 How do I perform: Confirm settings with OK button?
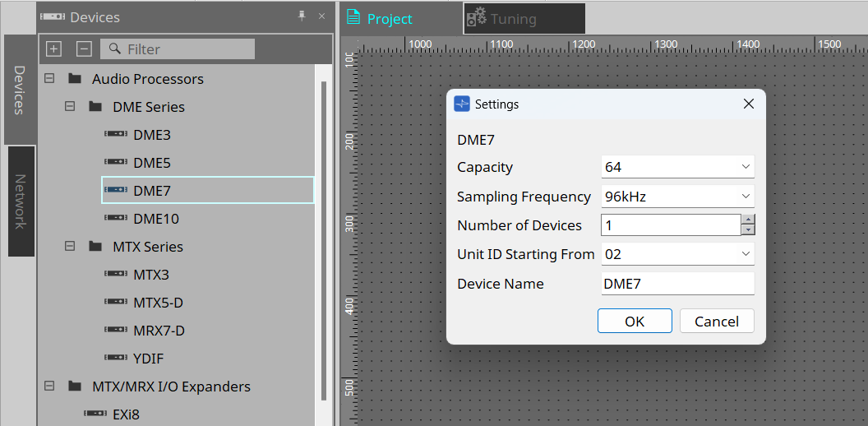(x=635, y=321)
